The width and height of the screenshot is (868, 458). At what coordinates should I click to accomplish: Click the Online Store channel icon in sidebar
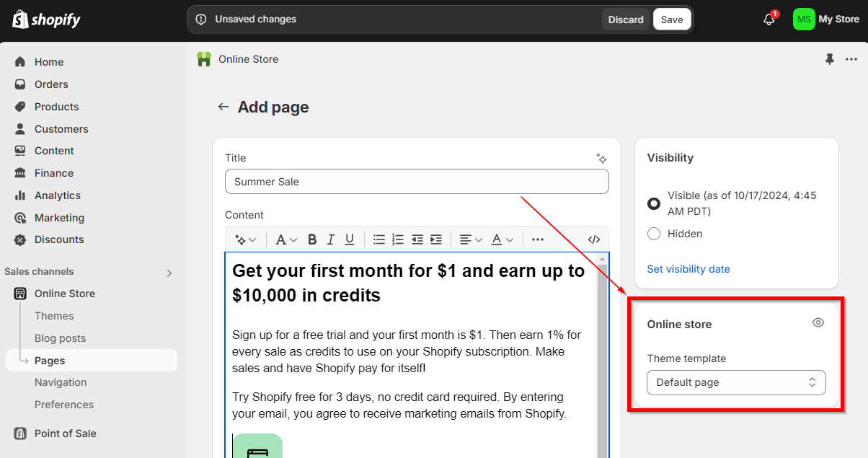pos(20,294)
